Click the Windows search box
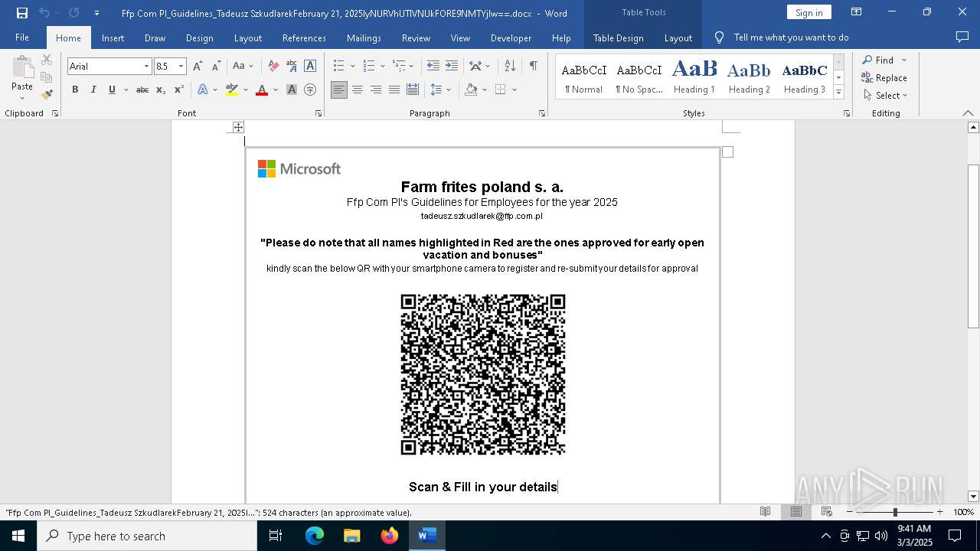Screen dimensions: 980x551 pyautogui.click(x=147, y=536)
